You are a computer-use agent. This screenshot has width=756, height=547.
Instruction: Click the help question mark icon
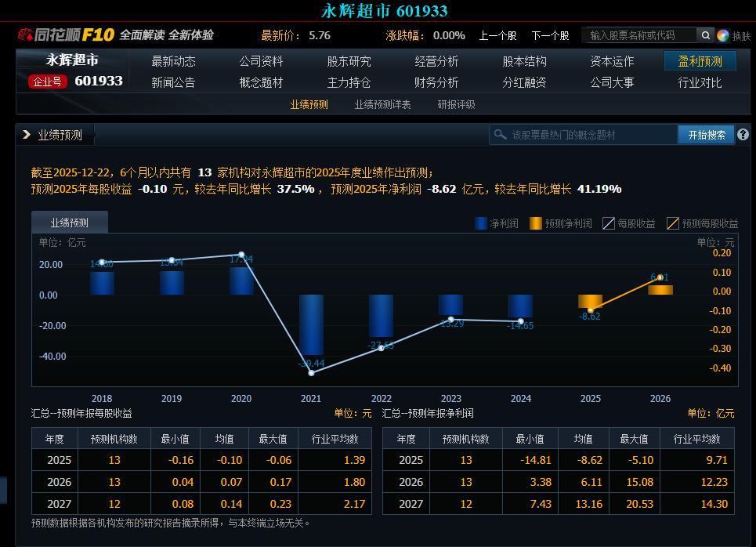click(743, 135)
